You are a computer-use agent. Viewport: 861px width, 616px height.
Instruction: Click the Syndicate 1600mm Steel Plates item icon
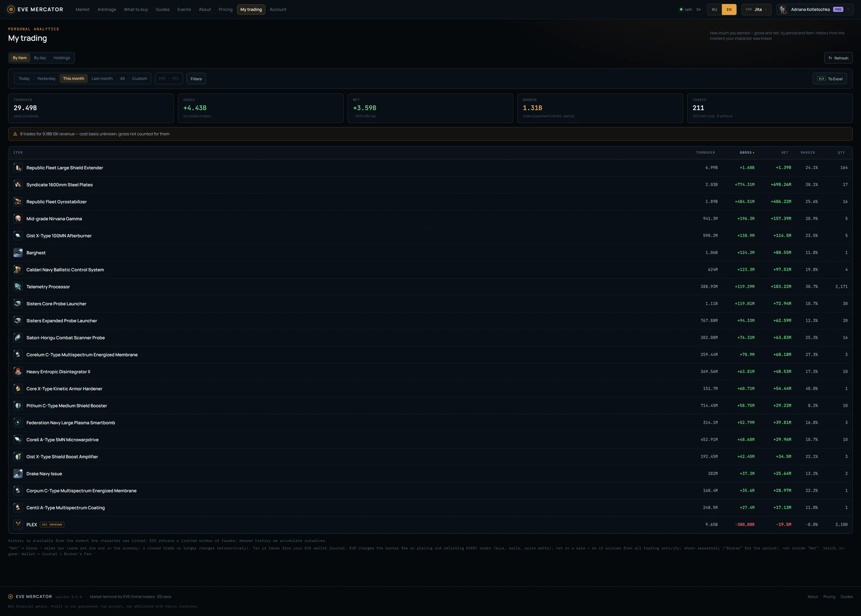[18, 185]
